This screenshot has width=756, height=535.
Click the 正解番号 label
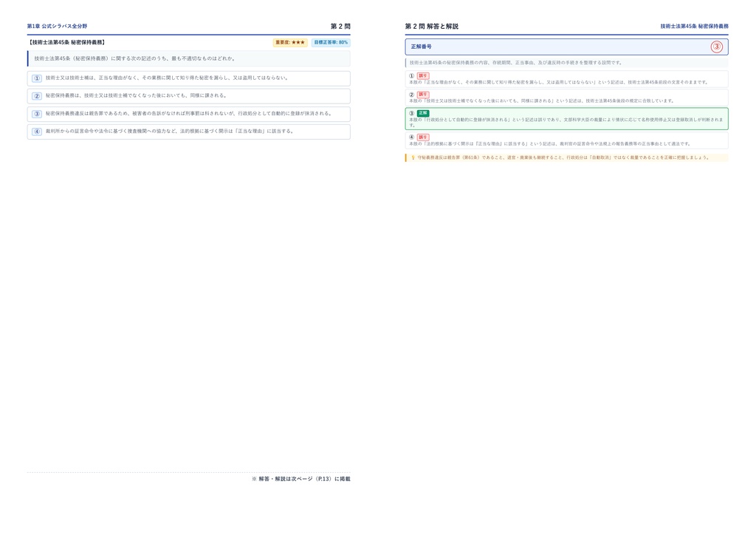[x=422, y=47]
